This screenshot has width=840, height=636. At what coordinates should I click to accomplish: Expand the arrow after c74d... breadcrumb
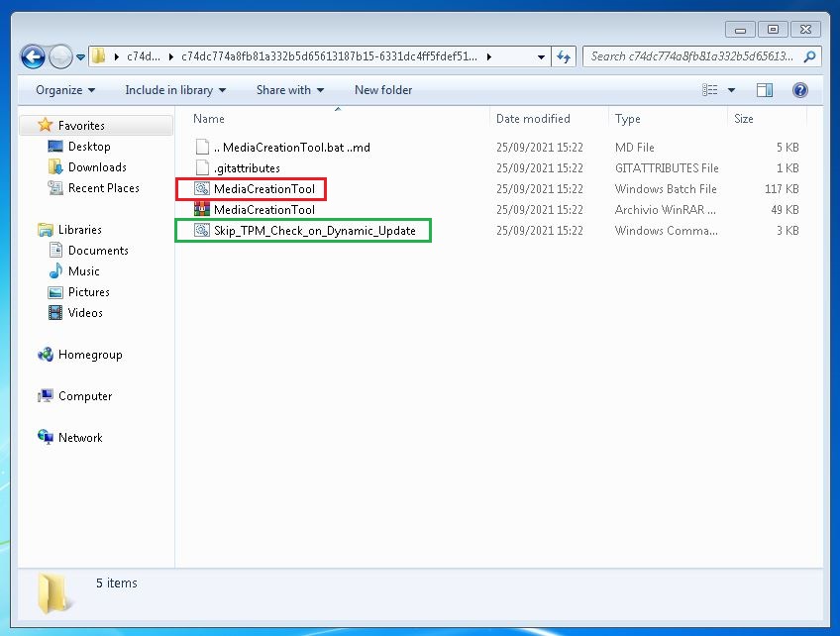[x=171, y=56]
